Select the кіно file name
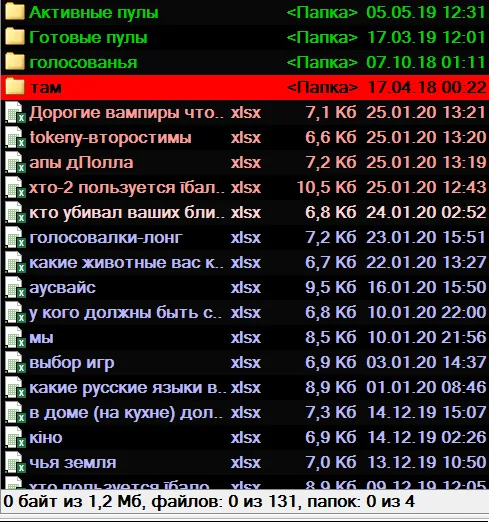 (x=46, y=438)
